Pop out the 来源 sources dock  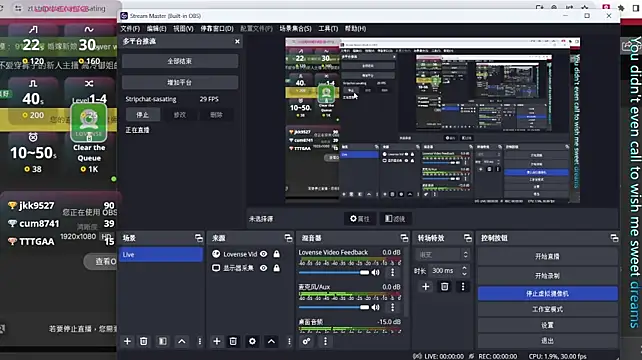pyautogui.click(x=288, y=238)
